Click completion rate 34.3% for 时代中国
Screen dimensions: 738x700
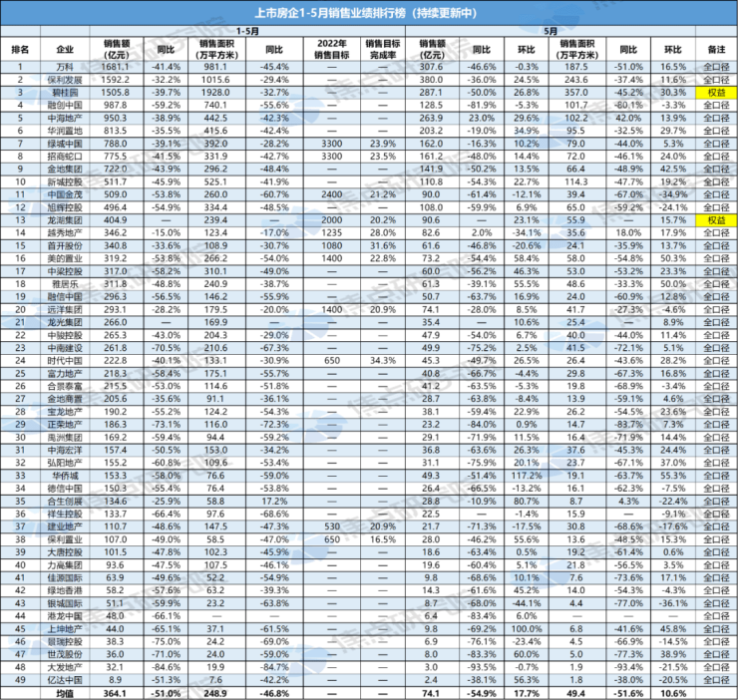(x=383, y=361)
